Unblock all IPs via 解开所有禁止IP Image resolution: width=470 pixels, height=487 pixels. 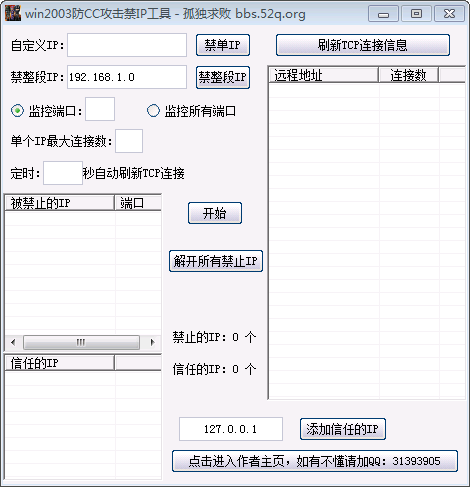pyautogui.click(x=216, y=261)
